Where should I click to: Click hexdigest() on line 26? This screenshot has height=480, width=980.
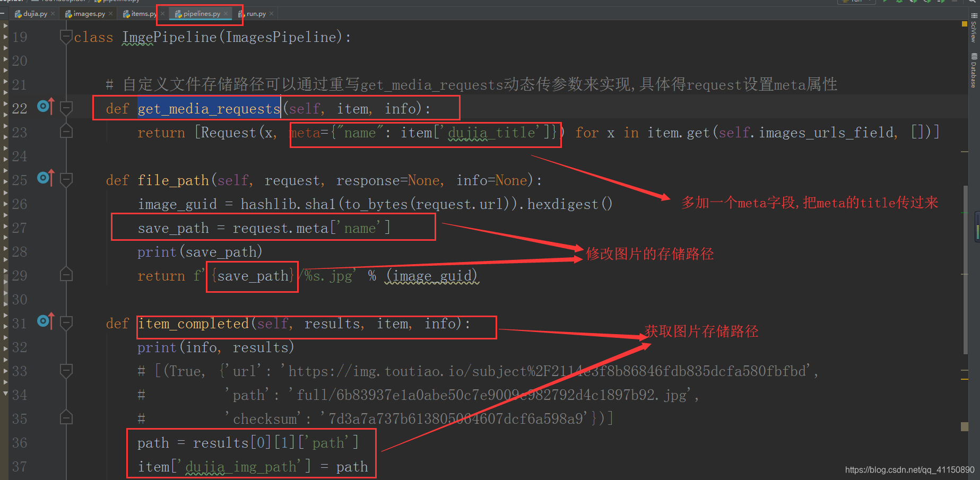pos(570,204)
